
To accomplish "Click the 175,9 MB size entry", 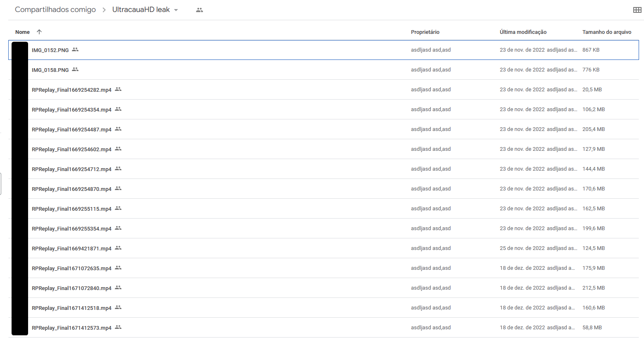I will coord(594,268).
